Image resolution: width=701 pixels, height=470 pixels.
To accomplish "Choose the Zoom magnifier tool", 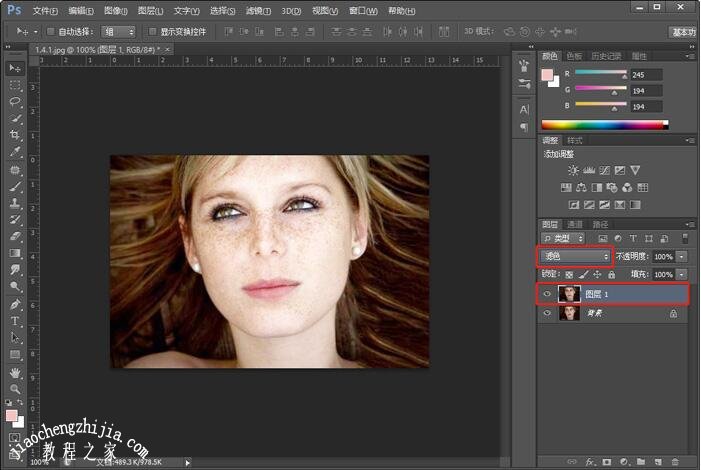I will click(15, 389).
